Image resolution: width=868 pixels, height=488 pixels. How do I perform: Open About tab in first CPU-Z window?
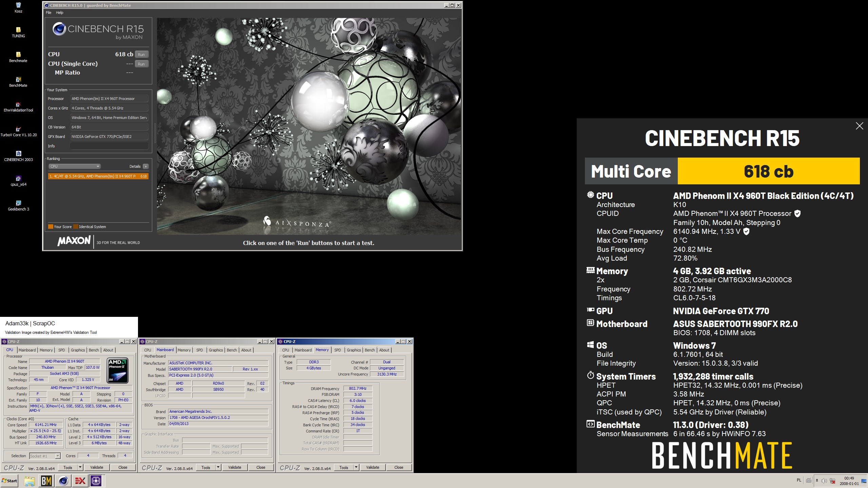(108, 350)
